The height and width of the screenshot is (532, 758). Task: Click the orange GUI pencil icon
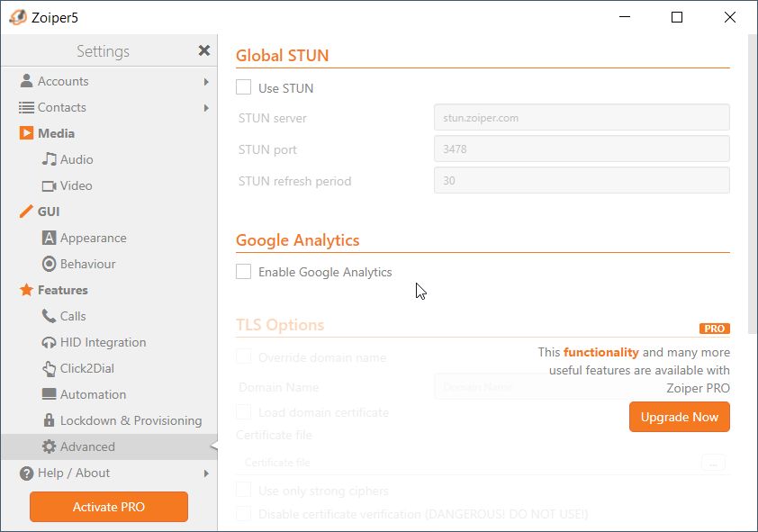click(x=26, y=212)
